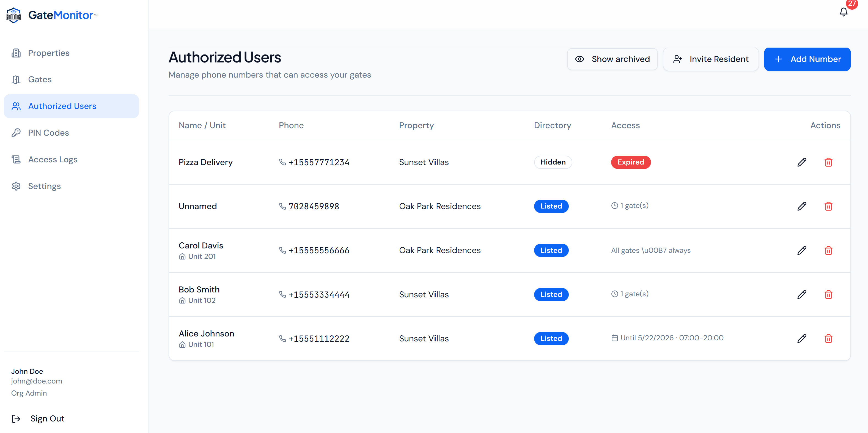Click the Phone column header
The image size is (868, 433).
[x=291, y=125]
